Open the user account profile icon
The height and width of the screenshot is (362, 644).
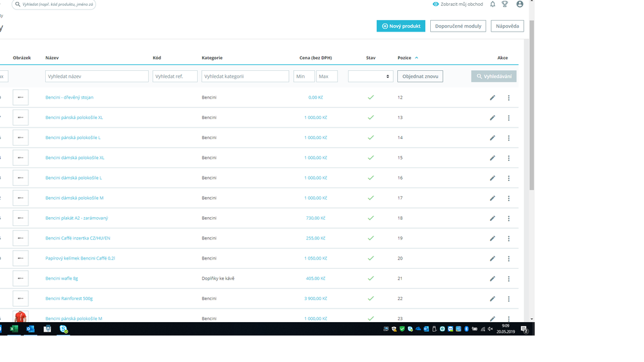click(x=520, y=4)
